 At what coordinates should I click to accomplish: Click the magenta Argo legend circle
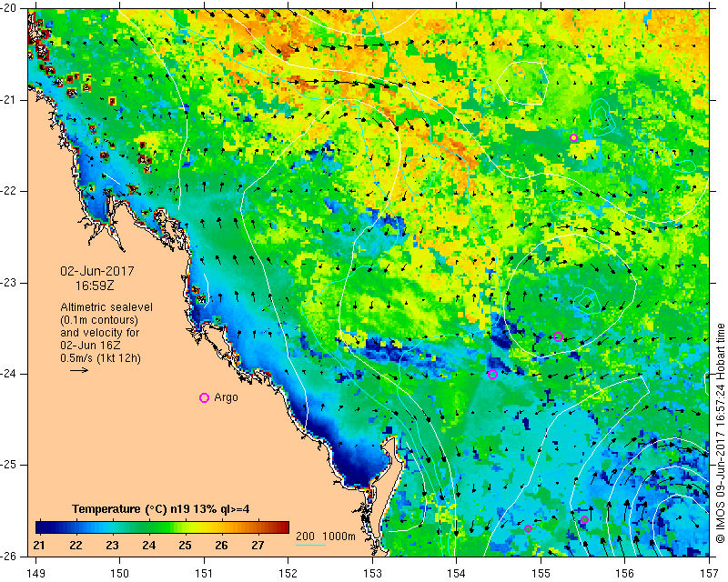[204, 397]
